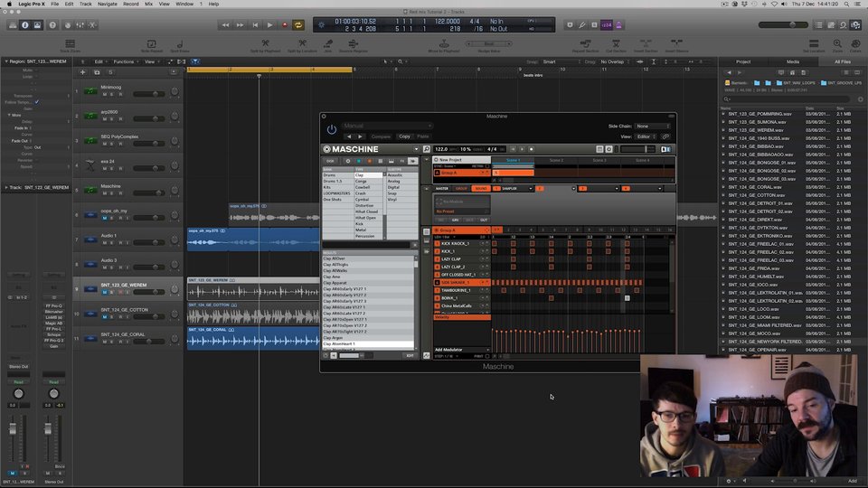Toggle the yellow Cycle button
Image resolution: width=868 pixels, height=488 pixels.
(298, 25)
